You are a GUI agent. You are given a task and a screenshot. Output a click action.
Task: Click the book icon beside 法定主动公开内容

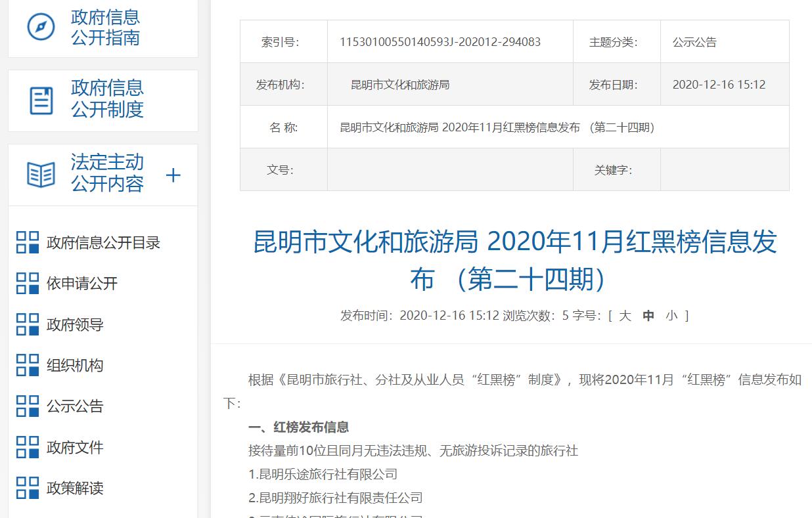point(41,175)
